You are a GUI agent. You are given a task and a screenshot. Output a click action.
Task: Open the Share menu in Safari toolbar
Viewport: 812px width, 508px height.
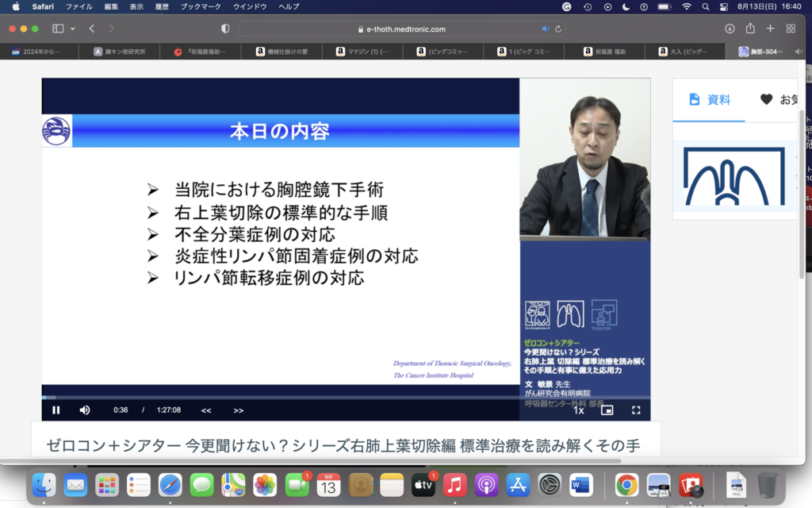click(750, 29)
